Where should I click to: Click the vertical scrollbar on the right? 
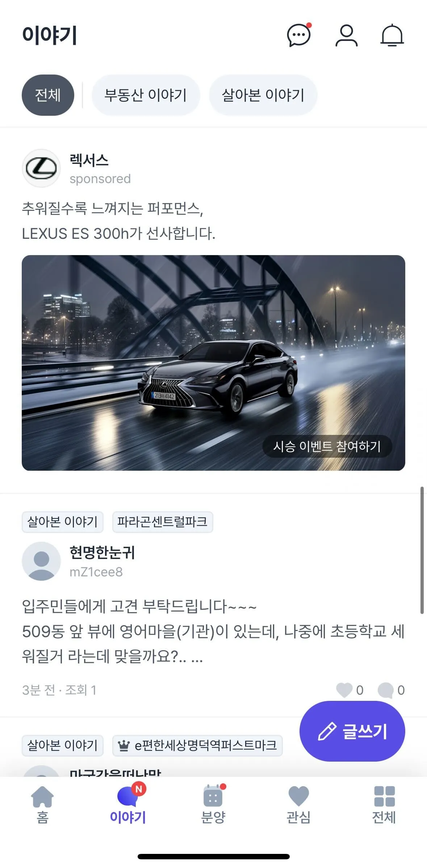pyautogui.click(x=422, y=550)
